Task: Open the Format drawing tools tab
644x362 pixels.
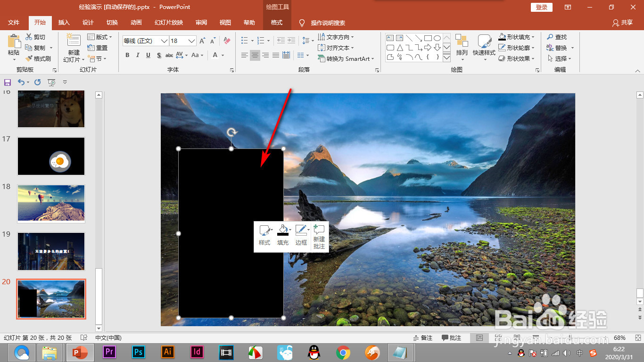Action: 277,23
